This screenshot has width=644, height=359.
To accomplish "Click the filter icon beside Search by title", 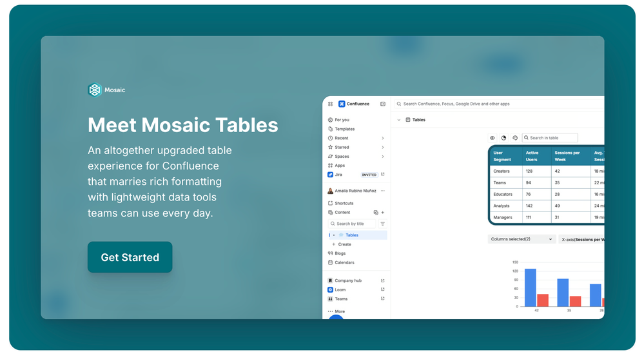I will pos(382,224).
